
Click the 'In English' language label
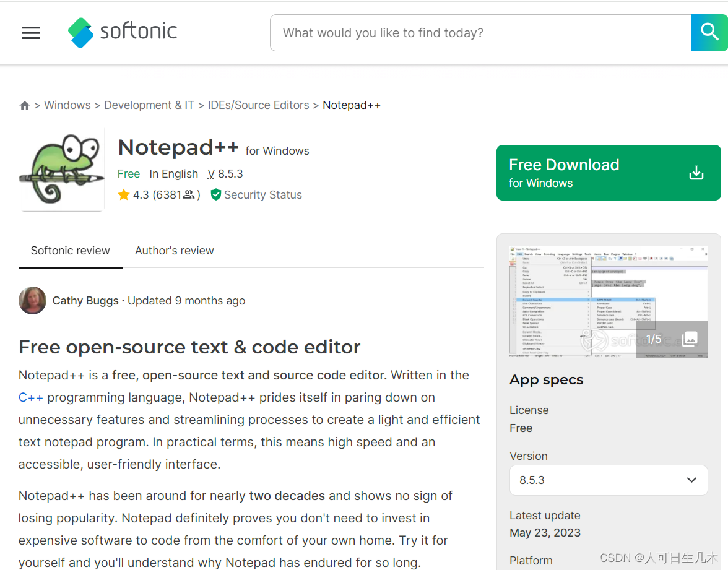173,174
